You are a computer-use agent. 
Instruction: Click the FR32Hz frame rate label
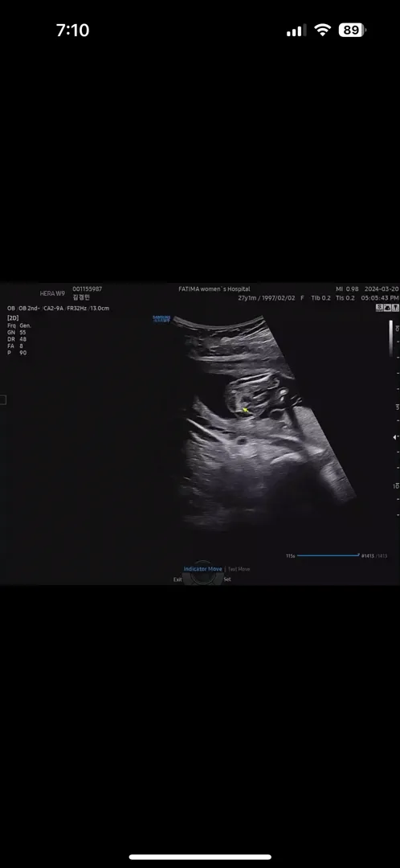click(x=77, y=309)
